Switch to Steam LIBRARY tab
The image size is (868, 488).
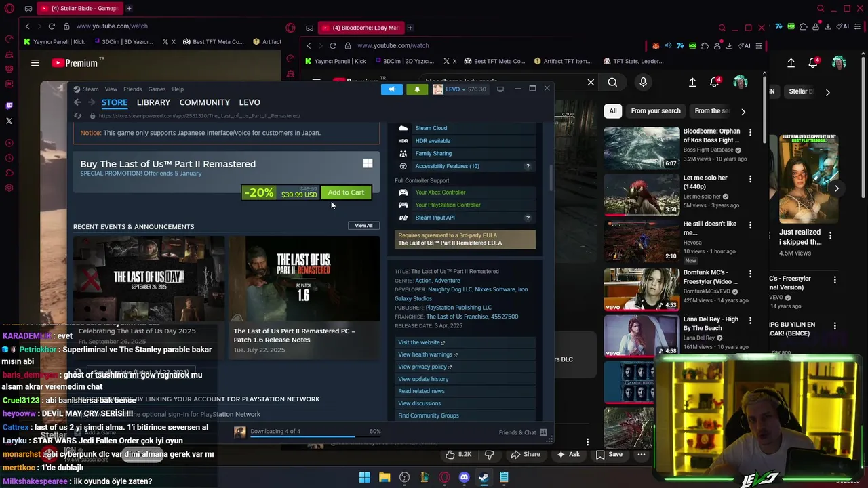(x=153, y=102)
